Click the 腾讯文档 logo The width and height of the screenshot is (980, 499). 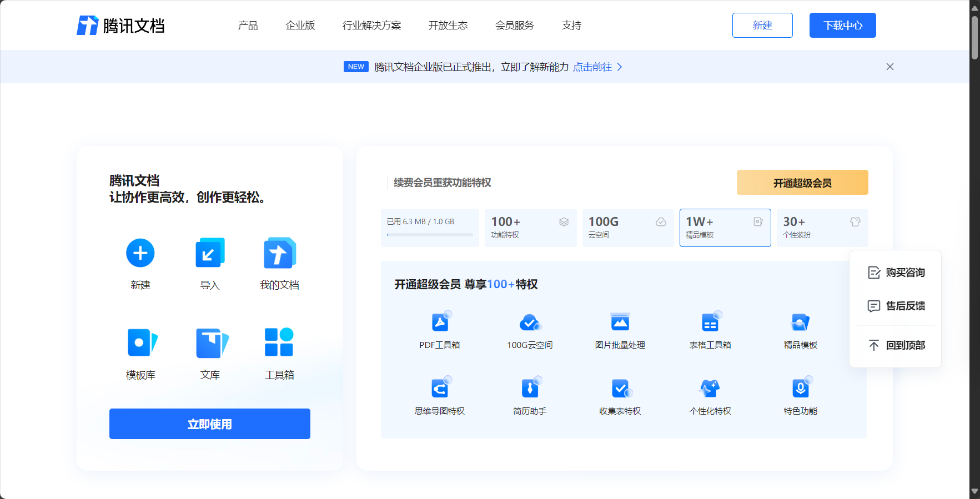pyautogui.click(x=120, y=26)
